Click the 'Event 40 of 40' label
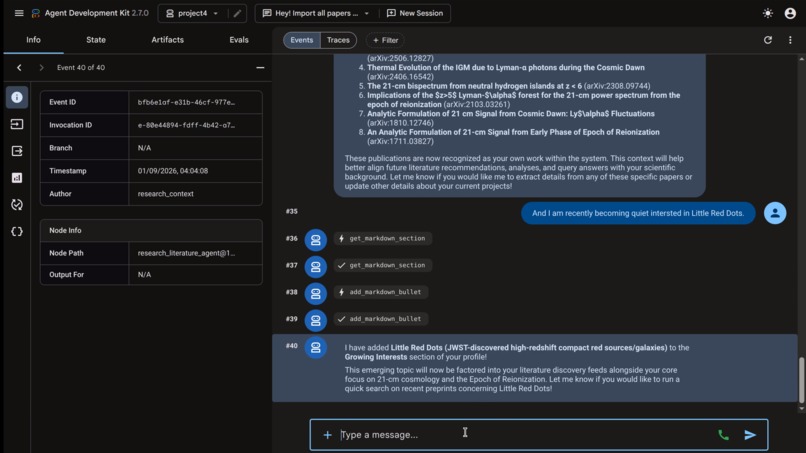 click(81, 68)
